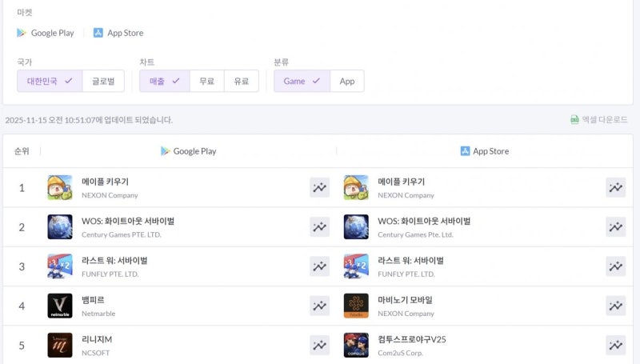Click Google Play 뱀피르 game icon
Viewport: 640px width, 364px height.
coord(60,306)
